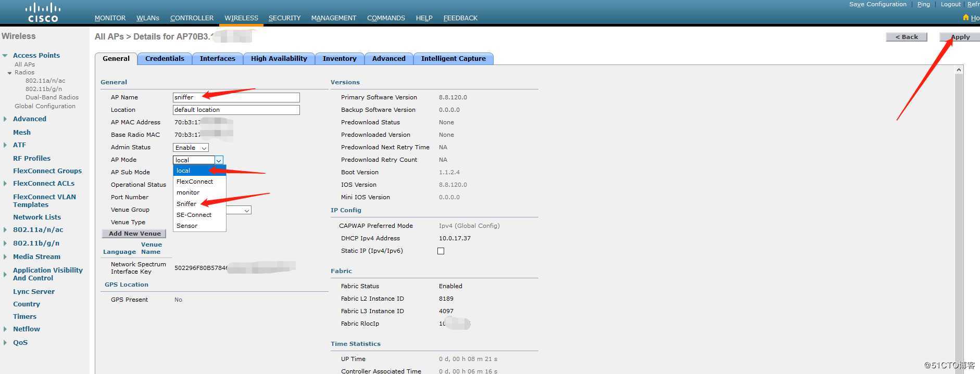The image size is (980, 374).
Task: Open Global Configuration in sidebar
Action: 45,106
